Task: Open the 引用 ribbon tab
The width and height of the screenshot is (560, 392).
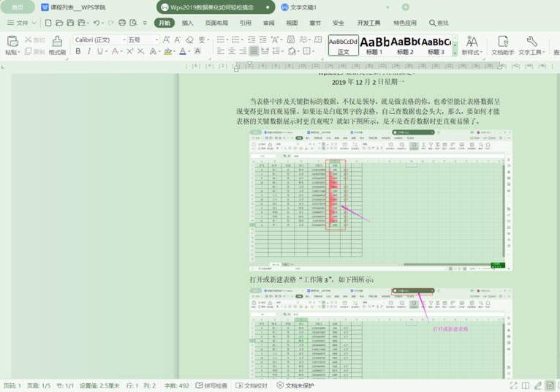Action: coord(246,23)
